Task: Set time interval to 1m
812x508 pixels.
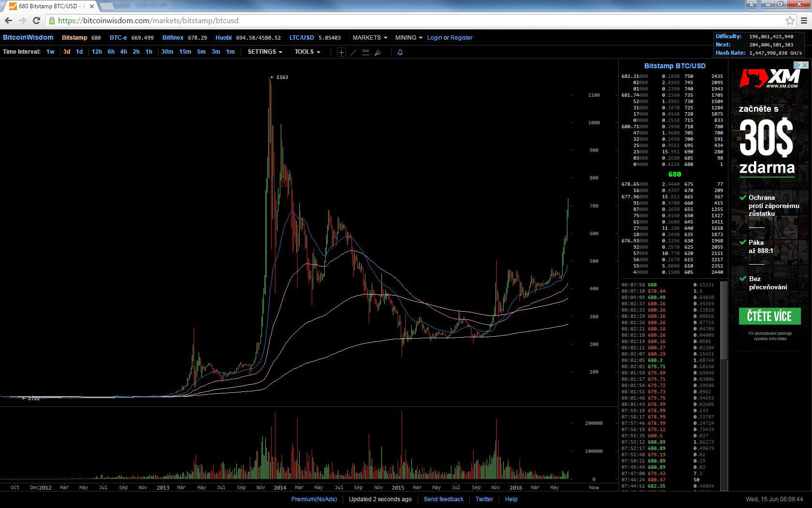Action: click(x=231, y=52)
